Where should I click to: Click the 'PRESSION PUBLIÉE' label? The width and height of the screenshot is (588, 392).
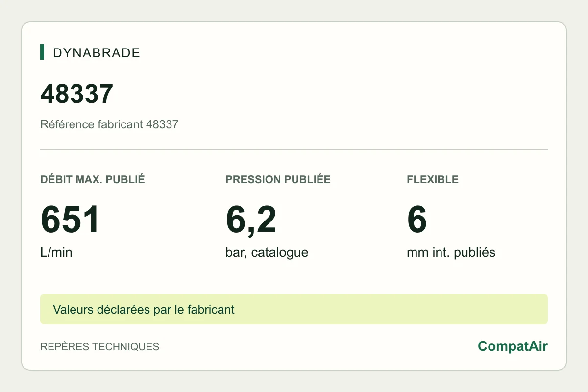point(278,179)
